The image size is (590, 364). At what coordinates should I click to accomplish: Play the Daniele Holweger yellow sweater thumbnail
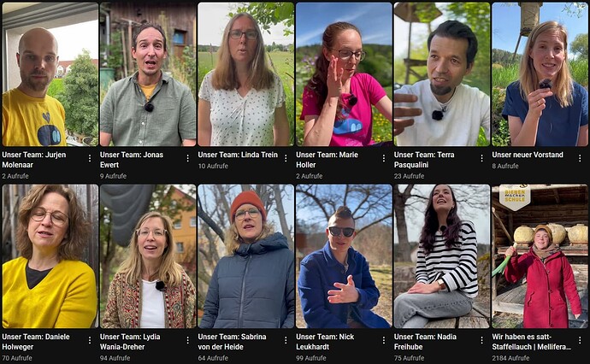50,256
